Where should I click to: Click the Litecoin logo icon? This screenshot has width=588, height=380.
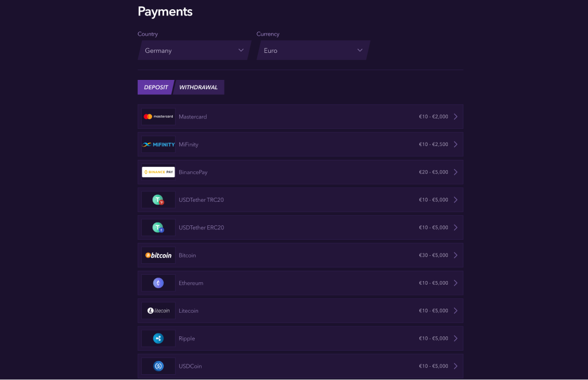[x=158, y=310]
